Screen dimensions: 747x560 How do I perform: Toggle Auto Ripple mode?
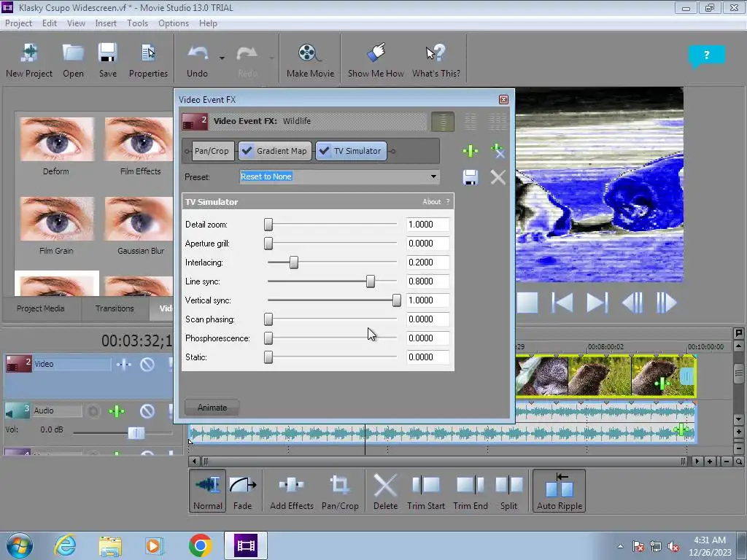coord(560,491)
